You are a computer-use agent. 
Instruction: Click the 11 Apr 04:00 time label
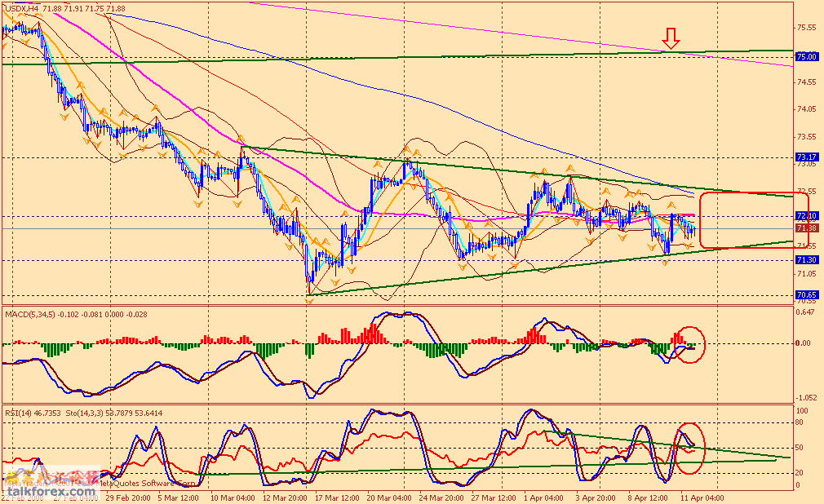(x=702, y=497)
